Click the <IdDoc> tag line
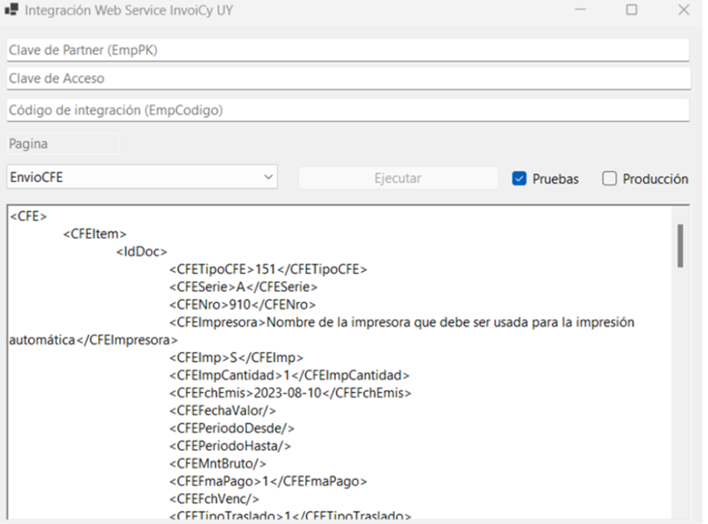 click(x=142, y=252)
